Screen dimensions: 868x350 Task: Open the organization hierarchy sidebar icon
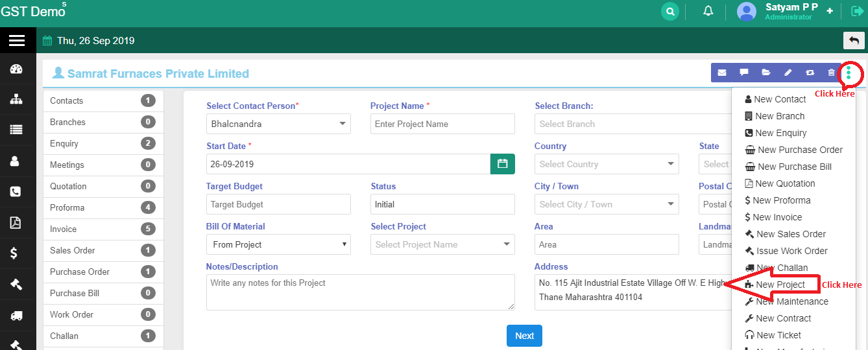17,100
